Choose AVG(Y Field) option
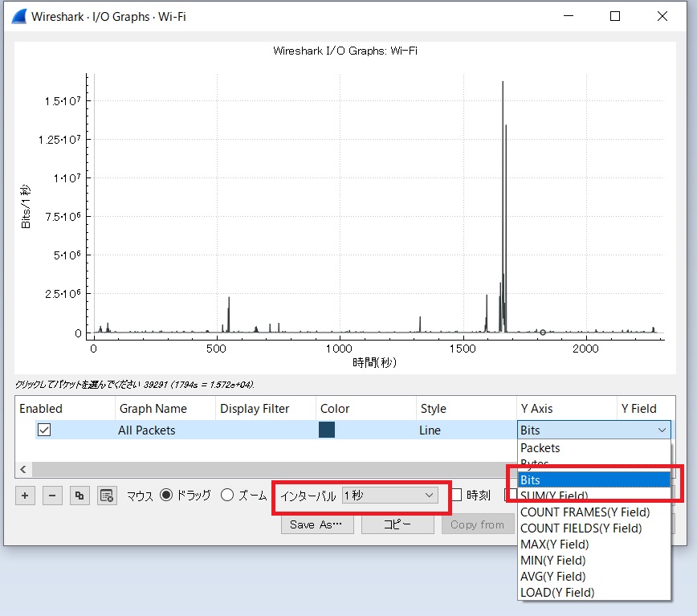 tap(594, 576)
